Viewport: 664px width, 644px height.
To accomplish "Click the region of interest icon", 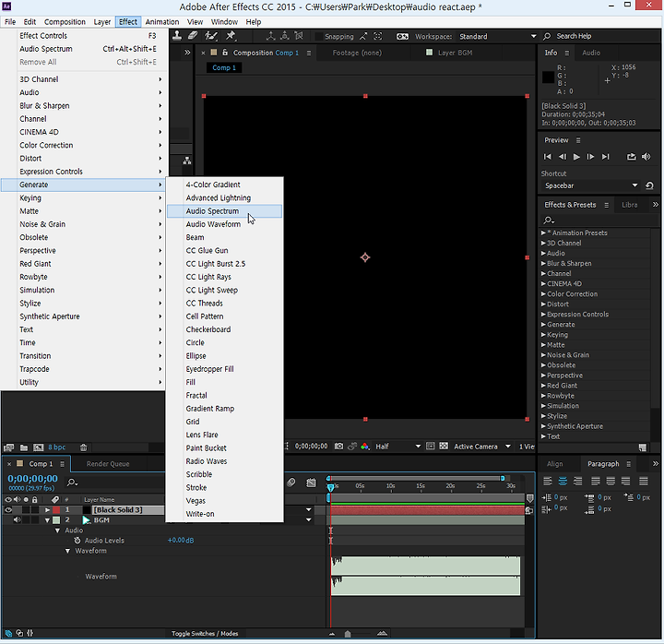I will pyautogui.click(x=431, y=447).
